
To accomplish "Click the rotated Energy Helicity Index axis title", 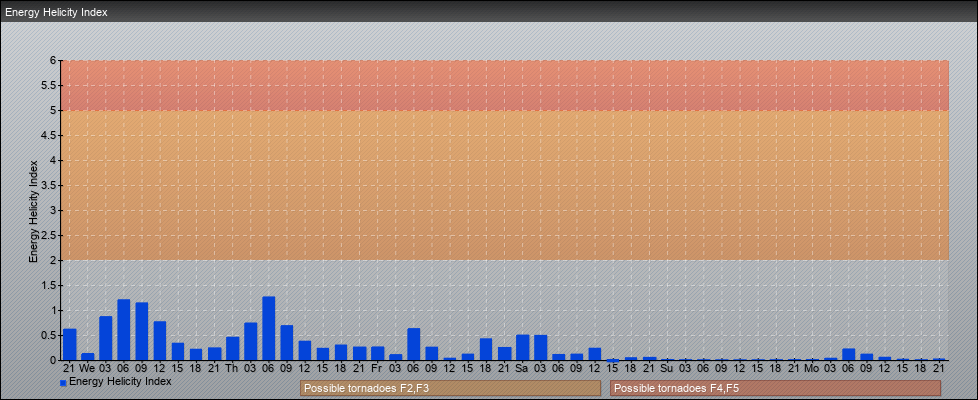I will 33,211.
